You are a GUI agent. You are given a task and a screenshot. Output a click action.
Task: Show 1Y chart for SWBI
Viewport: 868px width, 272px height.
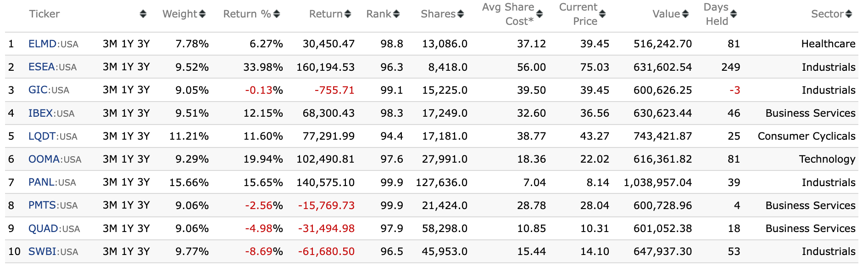point(128,252)
